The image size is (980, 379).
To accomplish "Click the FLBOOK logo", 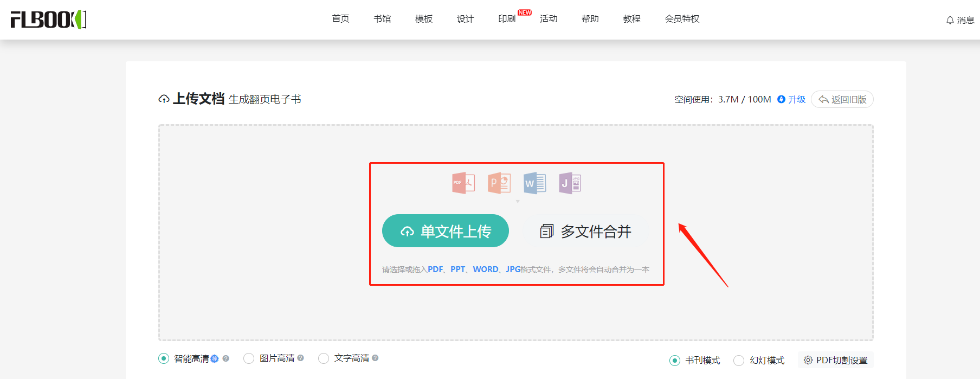I will (x=49, y=20).
